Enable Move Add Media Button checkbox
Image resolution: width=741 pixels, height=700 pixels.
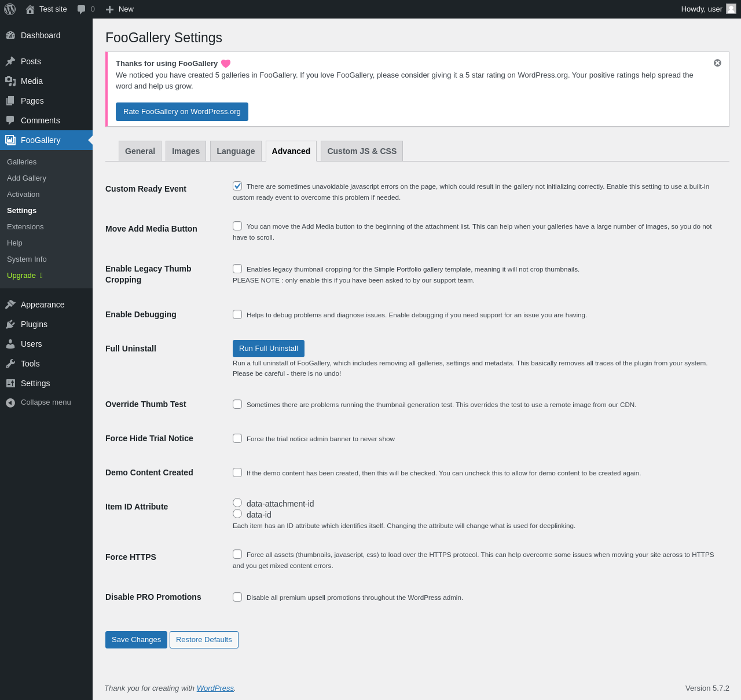(x=237, y=226)
